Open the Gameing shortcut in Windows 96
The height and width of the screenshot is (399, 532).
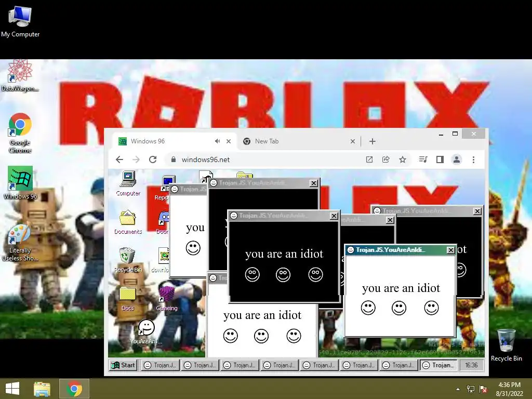[x=167, y=299]
